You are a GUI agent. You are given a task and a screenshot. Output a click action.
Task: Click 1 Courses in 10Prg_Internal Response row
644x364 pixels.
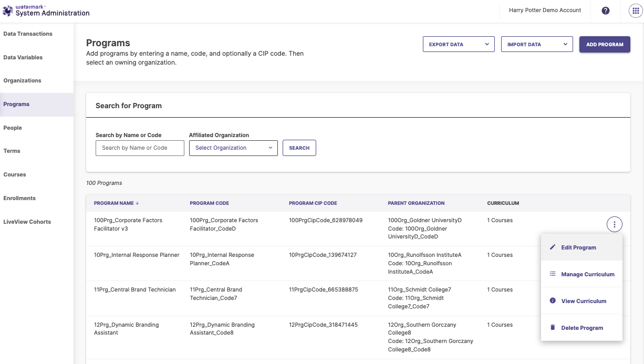tap(500, 255)
